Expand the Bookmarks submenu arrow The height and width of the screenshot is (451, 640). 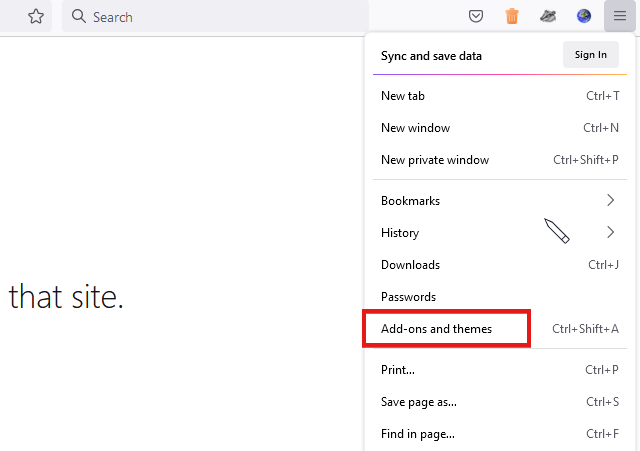(x=610, y=200)
